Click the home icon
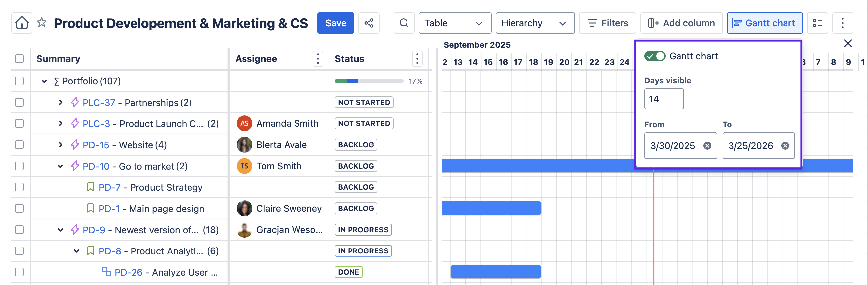868x285 pixels. pos(22,23)
